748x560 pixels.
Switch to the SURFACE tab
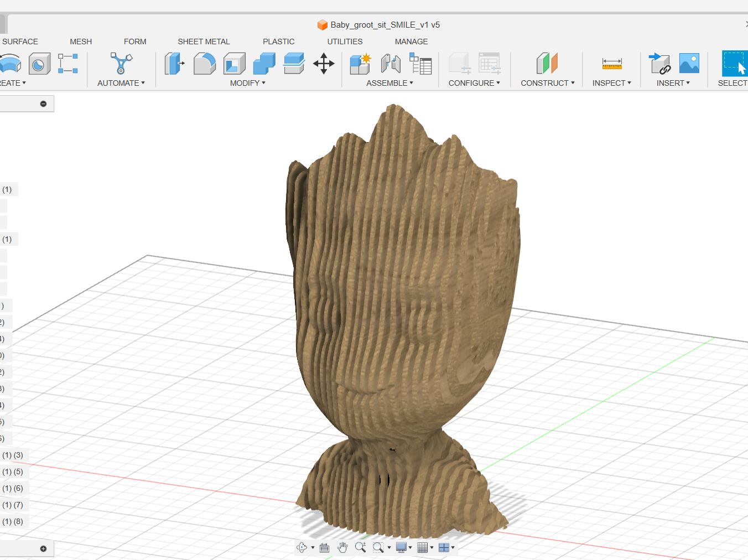click(x=20, y=42)
